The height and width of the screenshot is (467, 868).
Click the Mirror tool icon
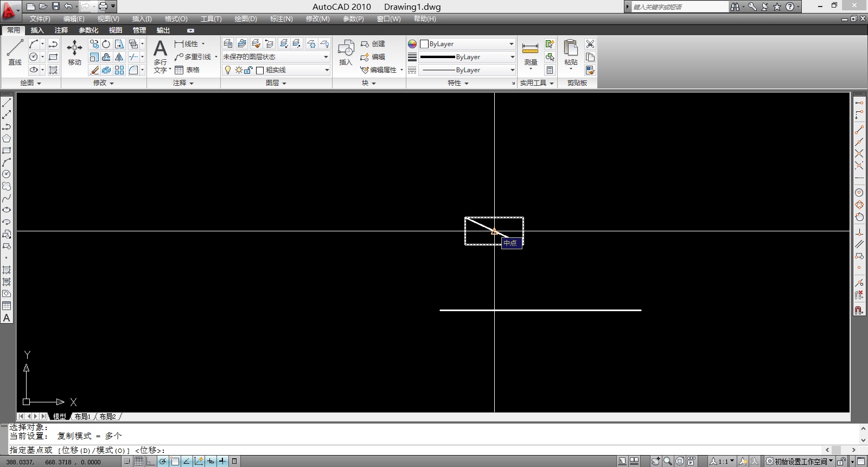tap(119, 57)
